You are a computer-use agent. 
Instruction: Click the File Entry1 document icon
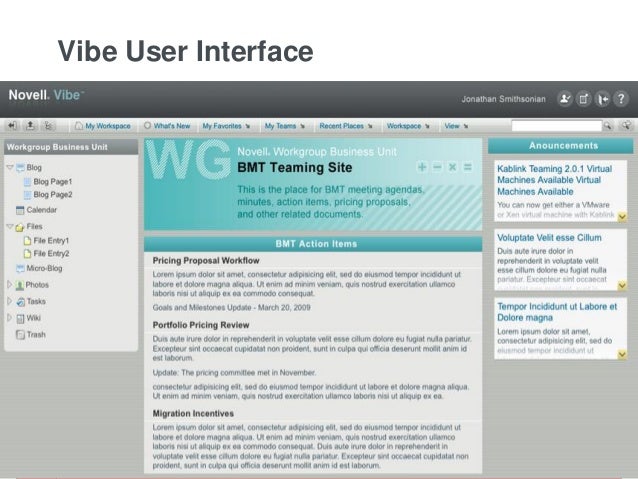pos(27,241)
